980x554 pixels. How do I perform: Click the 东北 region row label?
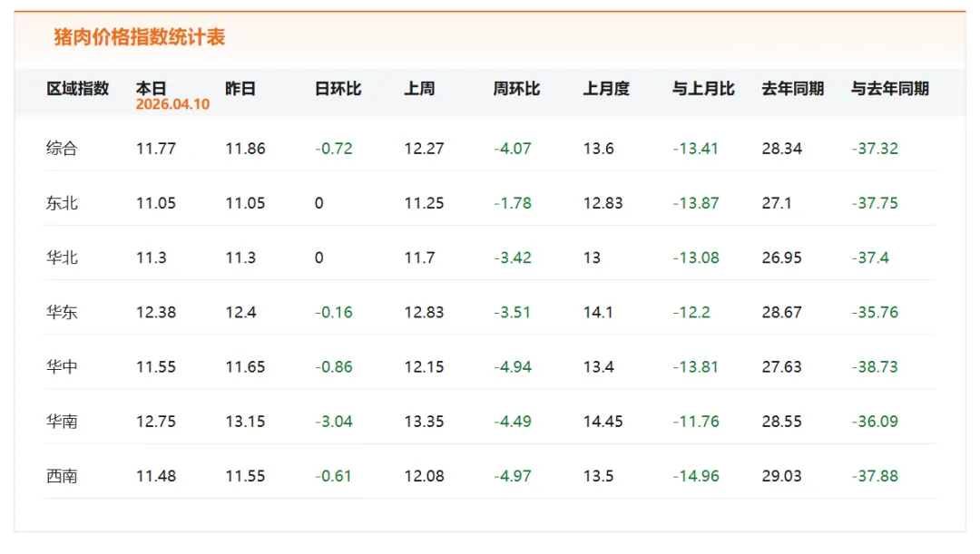[x=62, y=203]
